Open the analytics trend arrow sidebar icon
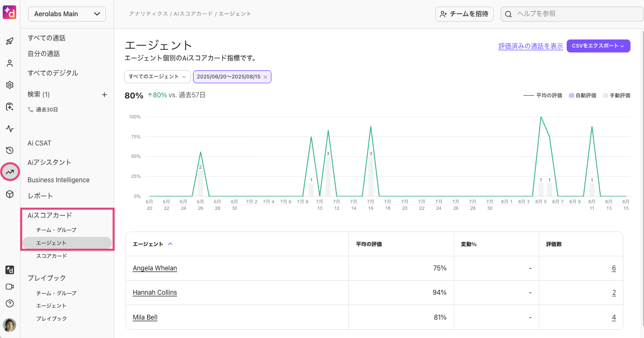This screenshot has height=338, width=644. 10,172
